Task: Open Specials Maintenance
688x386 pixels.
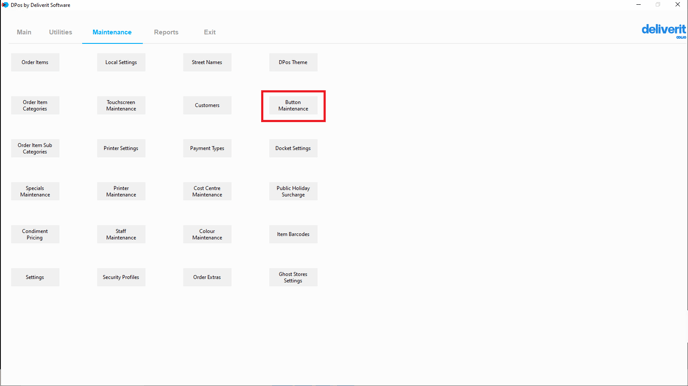Action: click(x=35, y=191)
